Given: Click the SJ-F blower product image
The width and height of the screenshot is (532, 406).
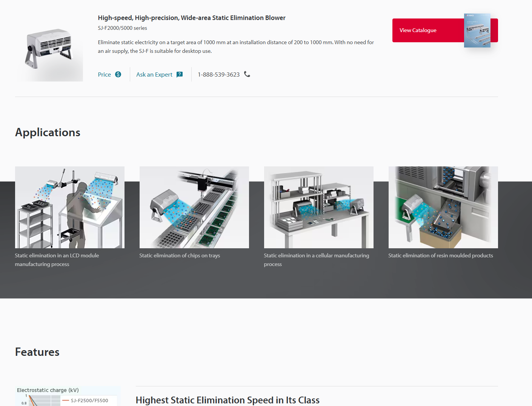Looking at the screenshot, I should (x=49, y=49).
